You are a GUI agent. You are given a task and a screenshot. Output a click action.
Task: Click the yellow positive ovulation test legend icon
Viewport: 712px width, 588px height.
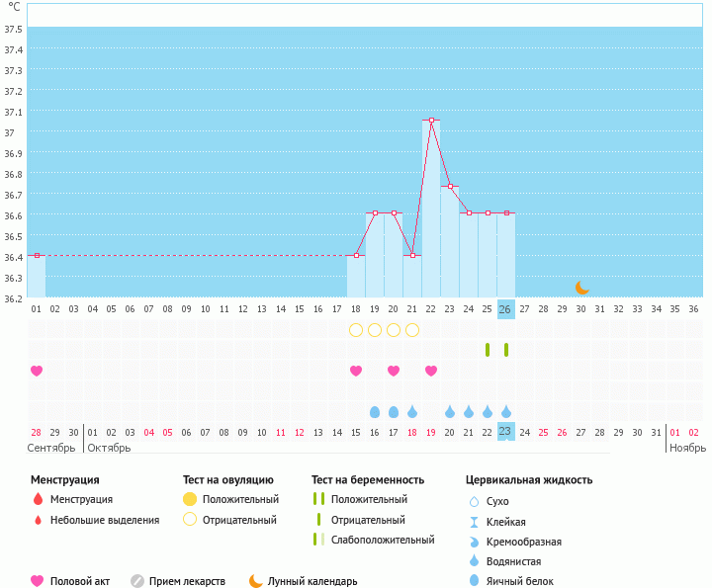tap(190, 500)
